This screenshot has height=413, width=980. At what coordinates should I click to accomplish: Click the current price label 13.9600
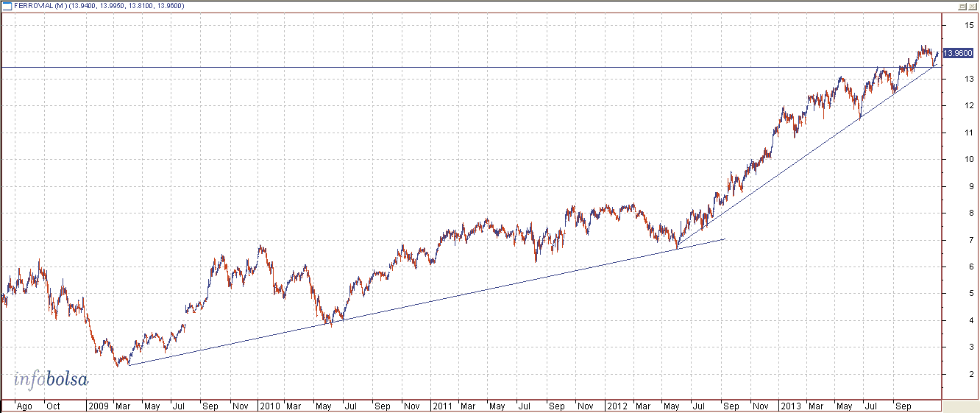958,53
